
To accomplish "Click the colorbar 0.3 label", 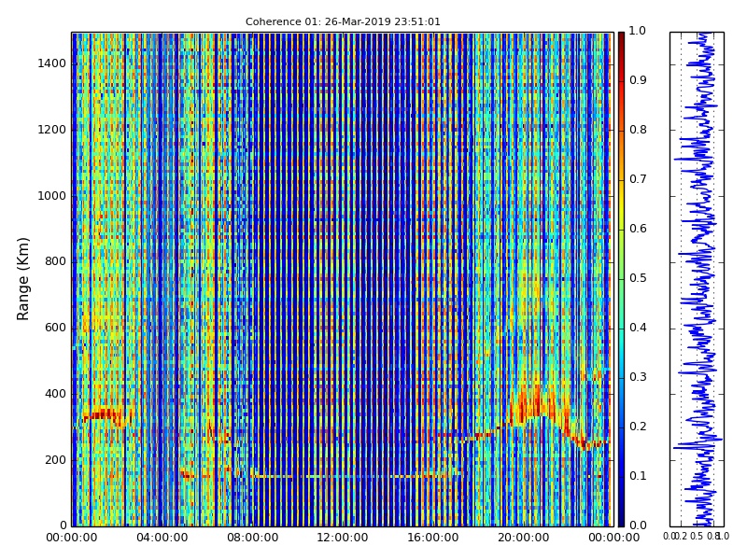I will (x=638, y=377).
